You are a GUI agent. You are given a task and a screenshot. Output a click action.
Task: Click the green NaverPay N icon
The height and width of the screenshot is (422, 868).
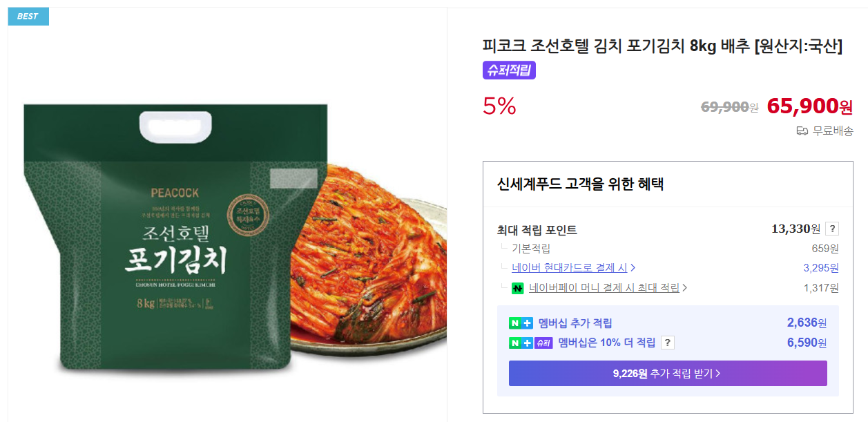pos(517,289)
